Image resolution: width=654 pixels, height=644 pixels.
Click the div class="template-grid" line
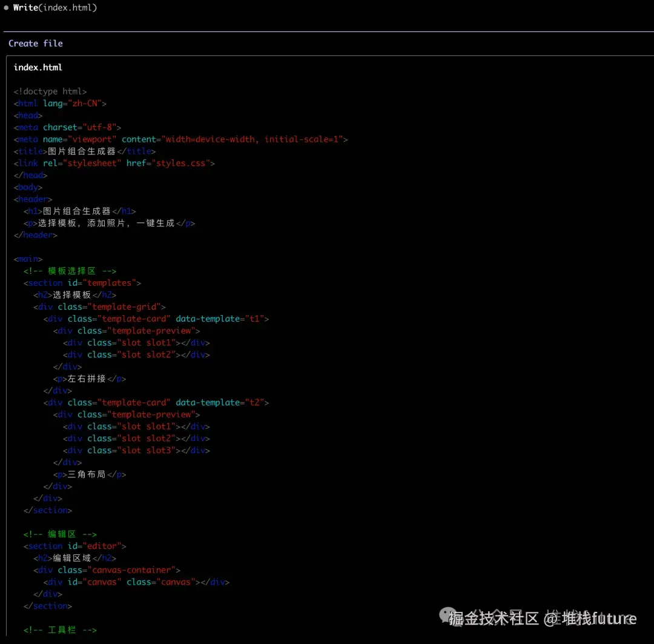[x=99, y=307]
